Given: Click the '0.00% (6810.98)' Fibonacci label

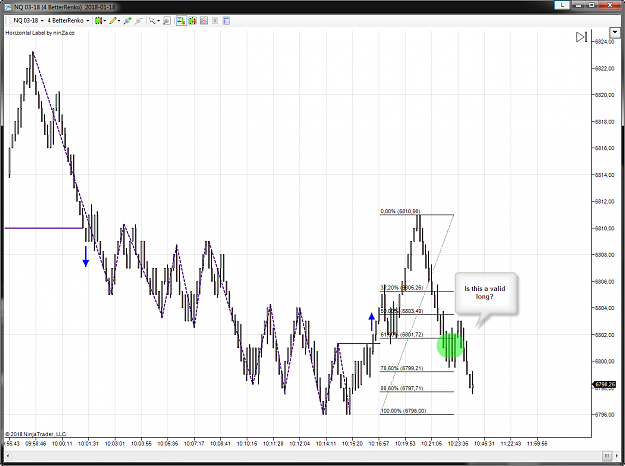Looking at the screenshot, I should pos(400,211).
